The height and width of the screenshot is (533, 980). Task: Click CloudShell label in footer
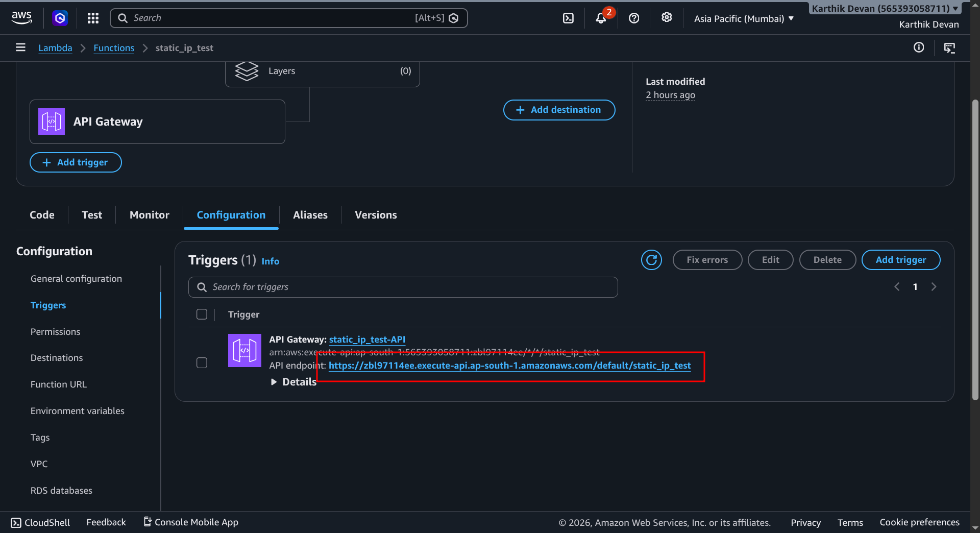[x=47, y=523]
